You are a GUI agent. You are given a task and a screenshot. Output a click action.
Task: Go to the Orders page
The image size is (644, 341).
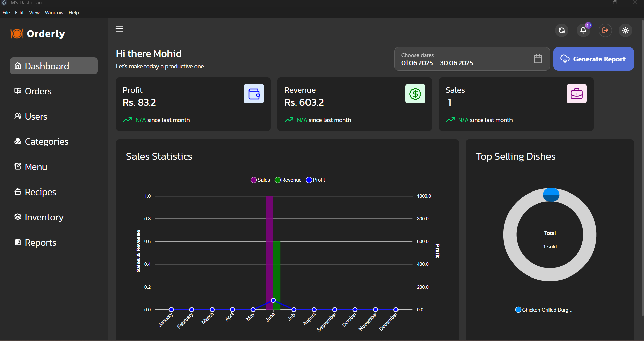pyautogui.click(x=38, y=91)
